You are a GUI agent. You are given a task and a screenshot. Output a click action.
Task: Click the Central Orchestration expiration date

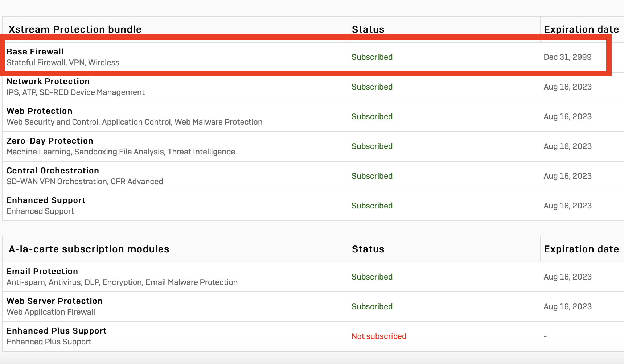click(568, 176)
